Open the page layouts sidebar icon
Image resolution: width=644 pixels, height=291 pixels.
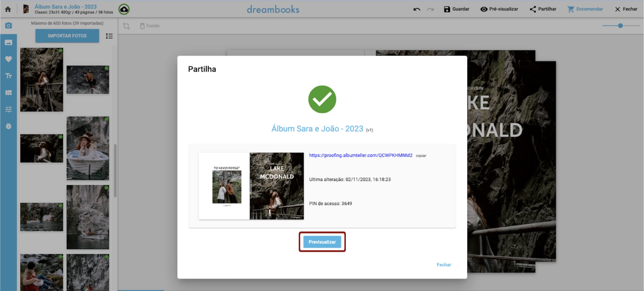pos(9,93)
